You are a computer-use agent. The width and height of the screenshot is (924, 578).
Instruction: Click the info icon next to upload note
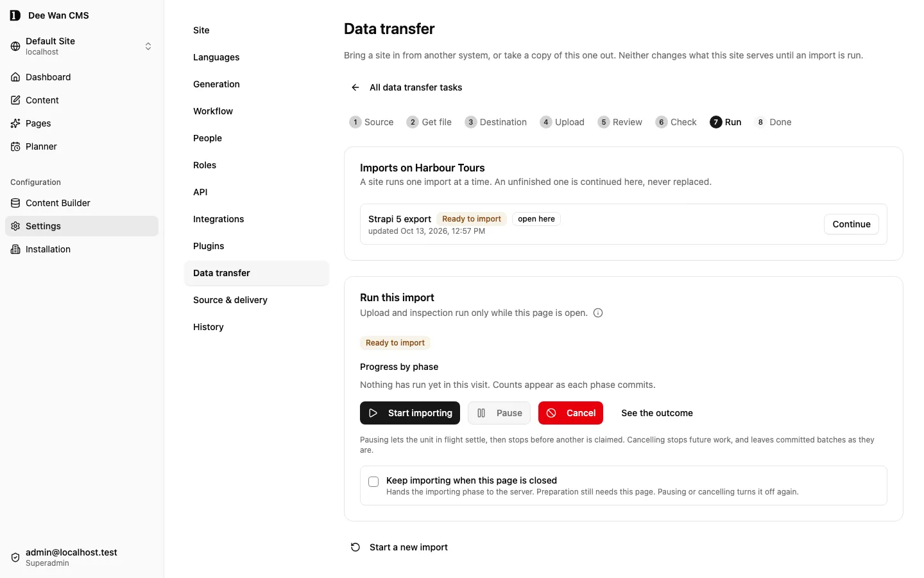coord(598,313)
